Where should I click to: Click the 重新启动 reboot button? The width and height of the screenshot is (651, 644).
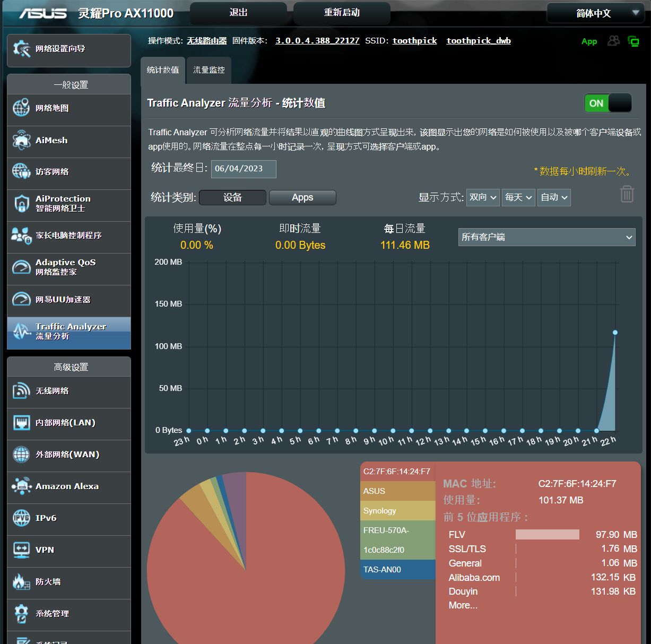pyautogui.click(x=342, y=13)
